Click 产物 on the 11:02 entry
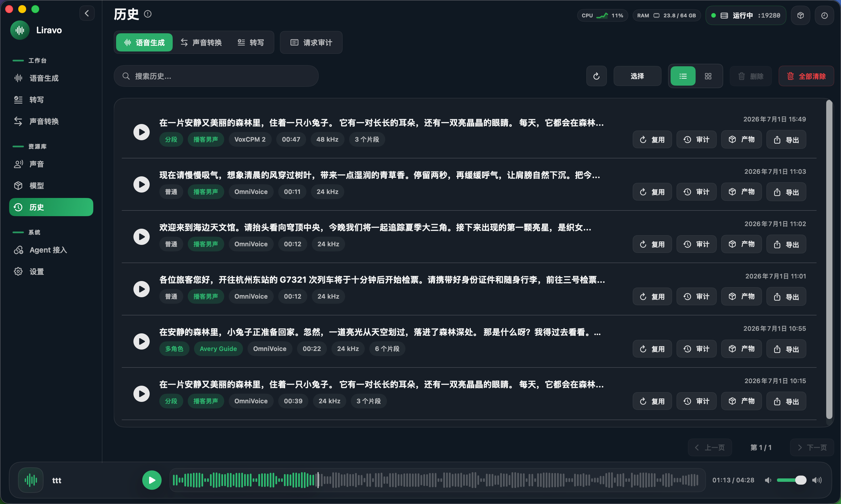This screenshot has height=504, width=841. [x=741, y=244]
